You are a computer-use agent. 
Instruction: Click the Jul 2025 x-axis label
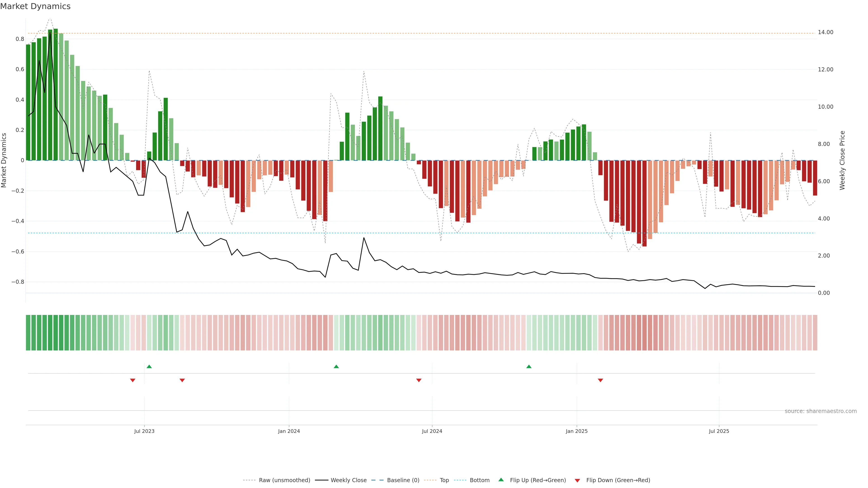[719, 431]
